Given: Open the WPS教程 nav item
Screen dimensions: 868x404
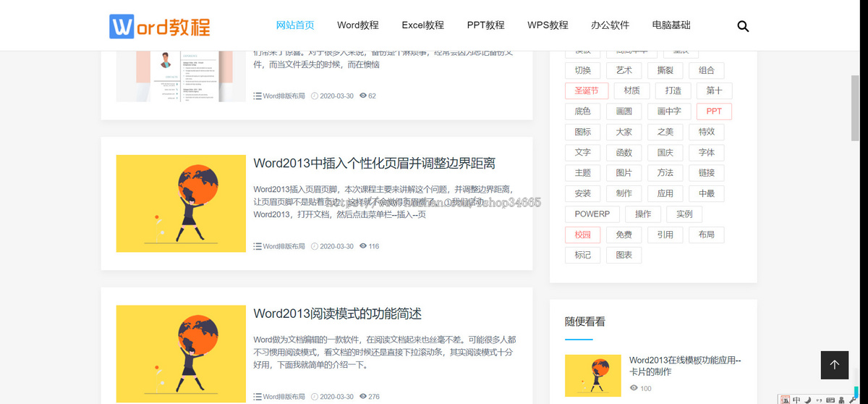Looking at the screenshot, I should (x=548, y=25).
